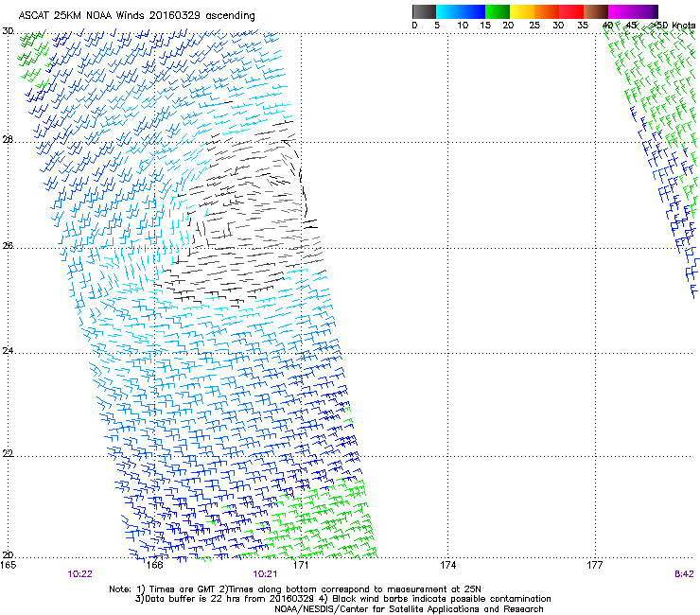700x615 pixels.
Task: Click the 26 latitude axis label
Action: coord(8,246)
